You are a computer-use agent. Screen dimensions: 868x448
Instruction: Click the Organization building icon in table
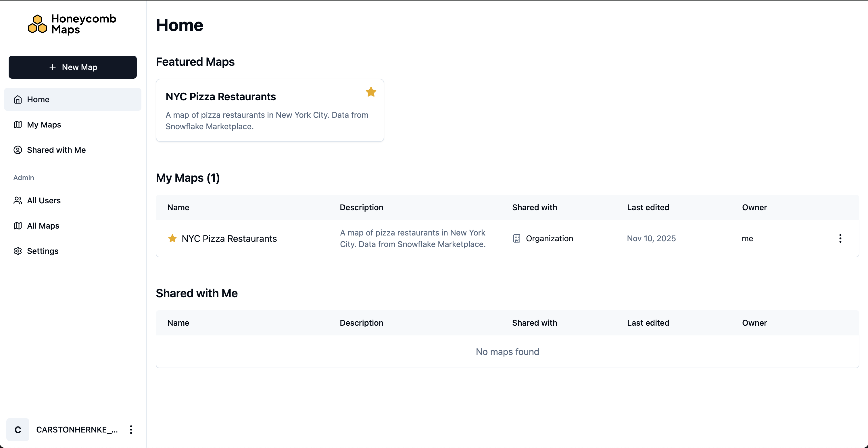click(x=516, y=238)
